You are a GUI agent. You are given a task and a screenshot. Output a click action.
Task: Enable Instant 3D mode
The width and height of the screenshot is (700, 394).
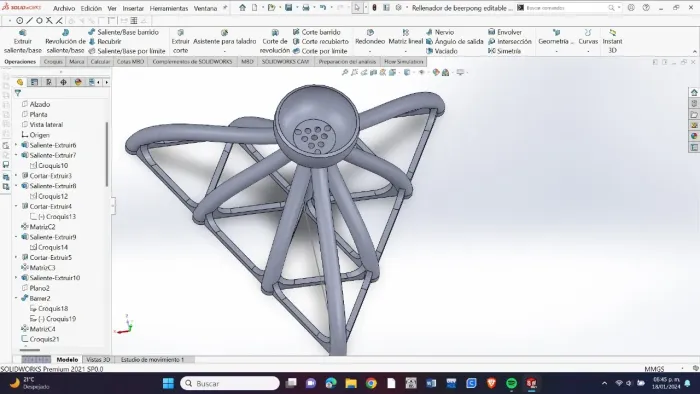point(612,41)
